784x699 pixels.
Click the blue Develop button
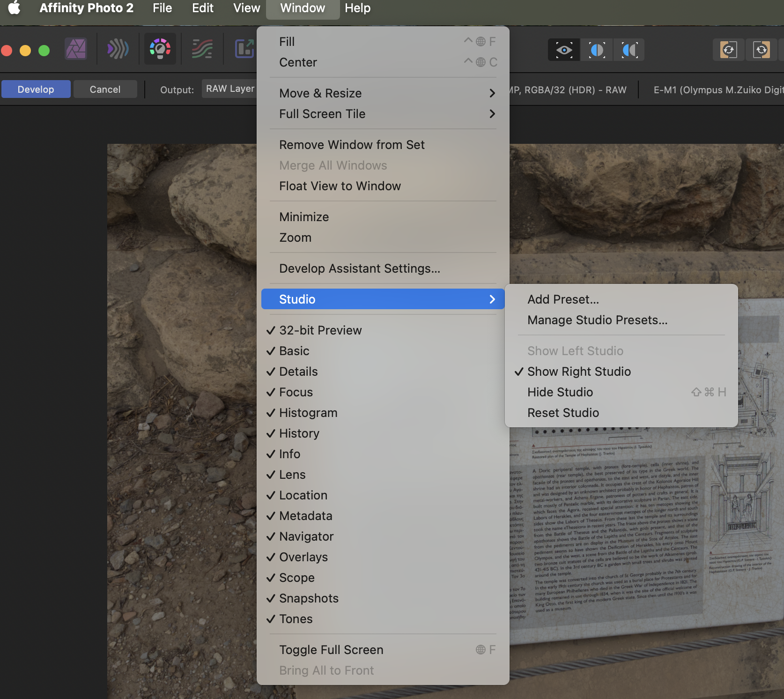(36, 89)
